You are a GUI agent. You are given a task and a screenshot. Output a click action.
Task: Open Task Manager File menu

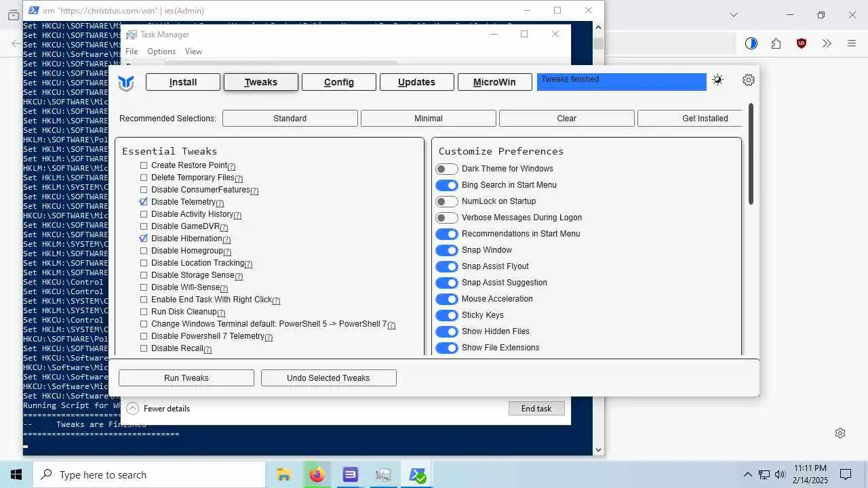pos(132,52)
